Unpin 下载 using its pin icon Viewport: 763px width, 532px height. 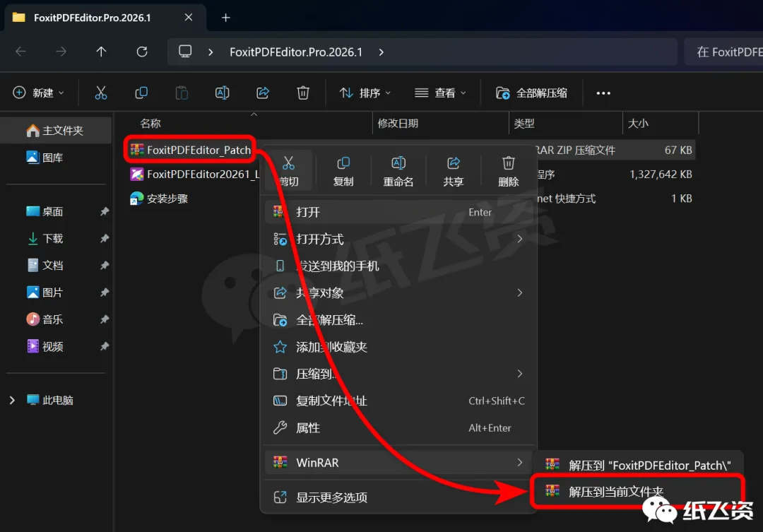click(104, 239)
